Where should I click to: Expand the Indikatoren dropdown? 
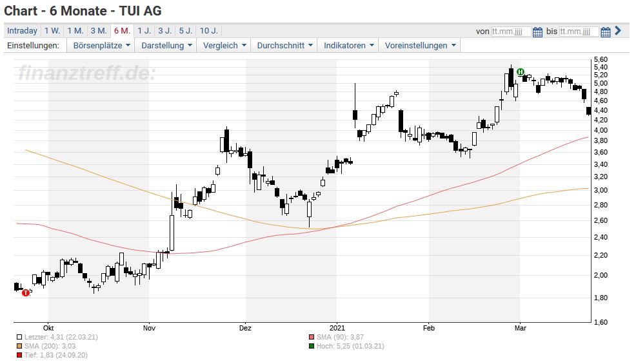(348, 45)
